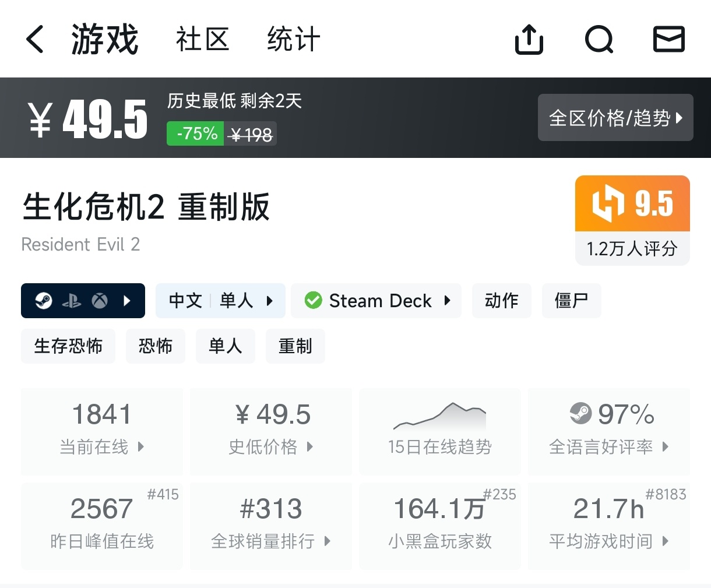Tap the PlayStation platform icon

pyautogui.click(x=72, y=301)
